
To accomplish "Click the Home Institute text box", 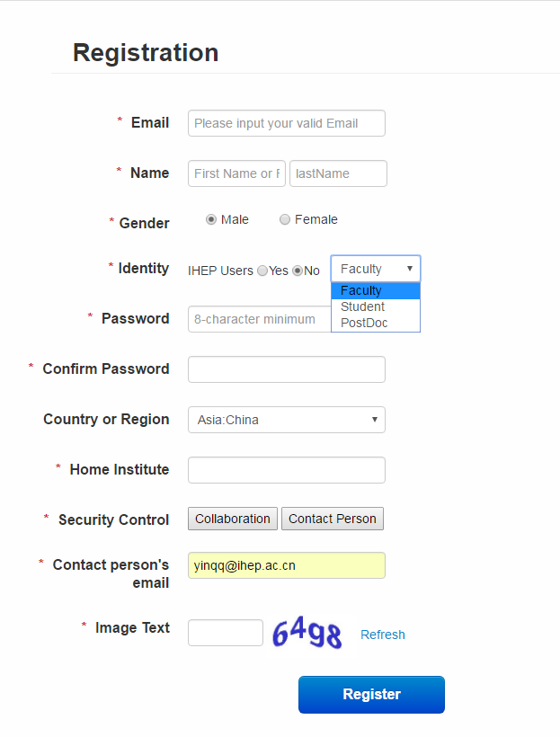I will click(287, 470).
